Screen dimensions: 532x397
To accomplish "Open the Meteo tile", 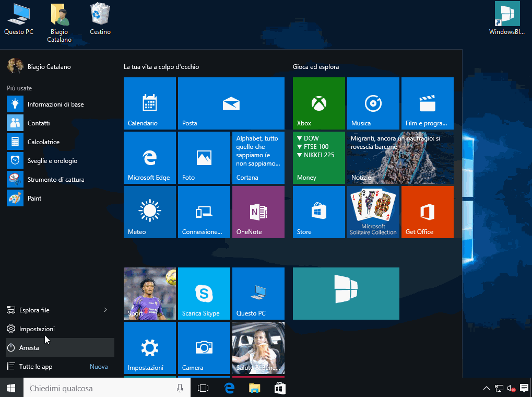I will pyautogui.click(x=149, y=212).
